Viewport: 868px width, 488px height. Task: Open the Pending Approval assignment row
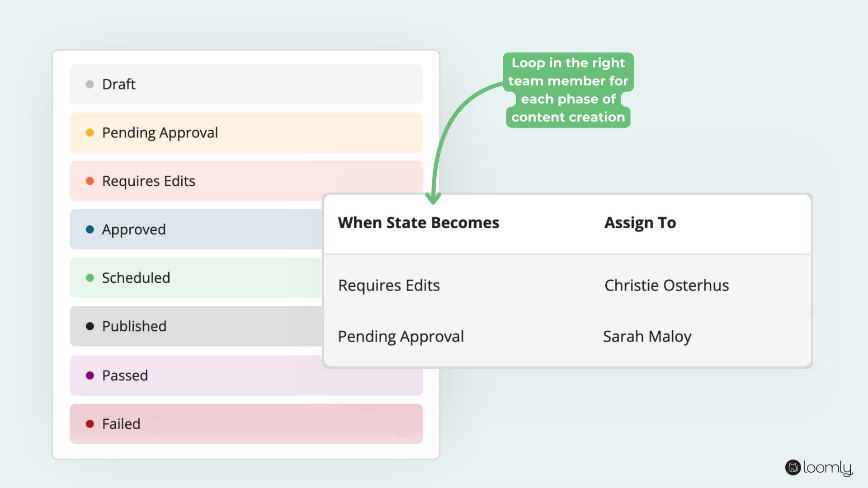click(401, 336)
